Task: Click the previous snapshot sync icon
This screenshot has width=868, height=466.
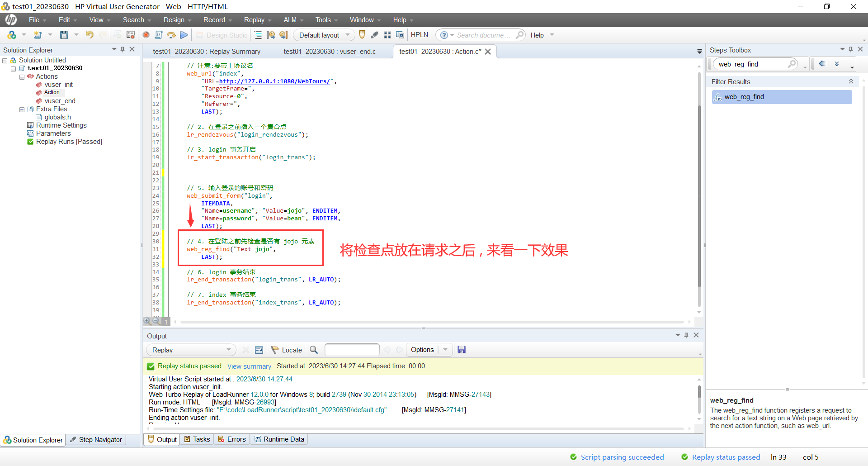Action: (x=271, y=35)
